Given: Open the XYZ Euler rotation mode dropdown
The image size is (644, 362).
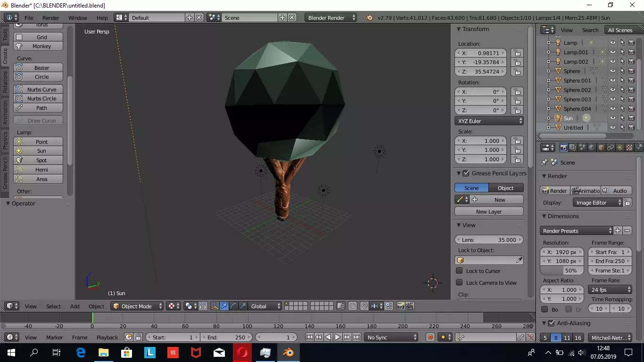Looking at the screenshot, I should point(489,121).
